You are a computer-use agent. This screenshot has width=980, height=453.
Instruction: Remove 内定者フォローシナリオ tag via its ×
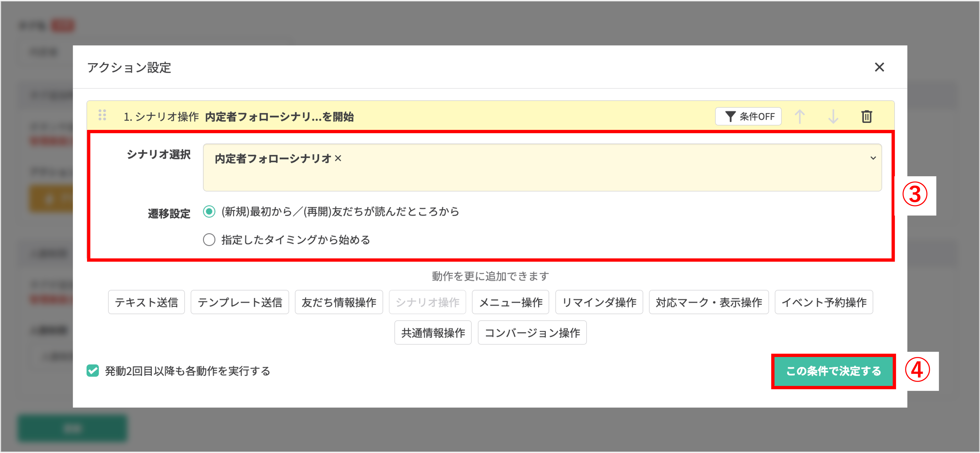tap(338, 159)
